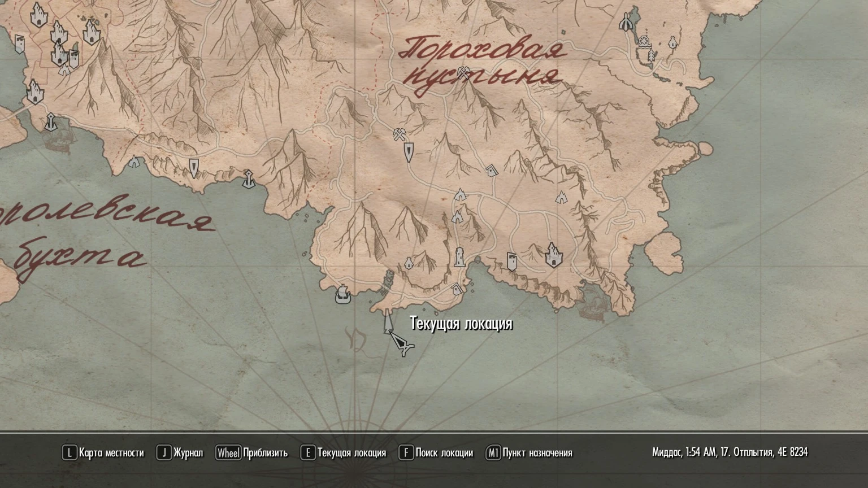
Task: Select the upper of the two stacked cave markers
Action: 461,195
